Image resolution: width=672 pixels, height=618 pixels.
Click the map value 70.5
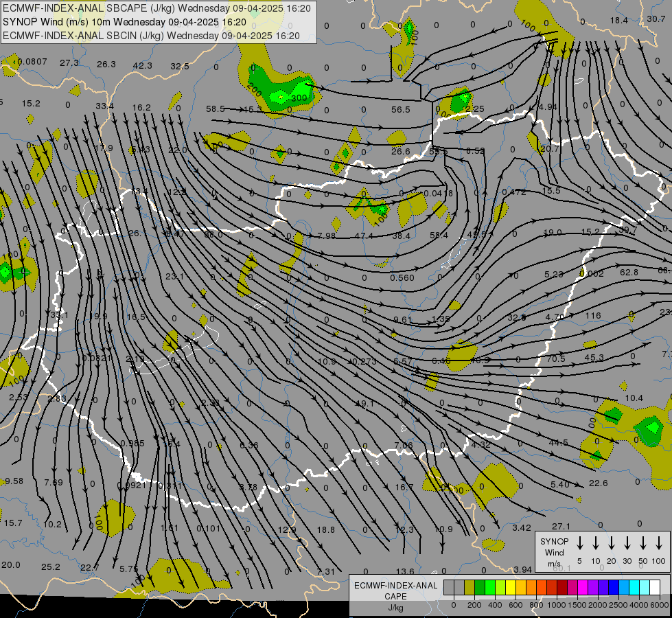(x=556, y=358)
